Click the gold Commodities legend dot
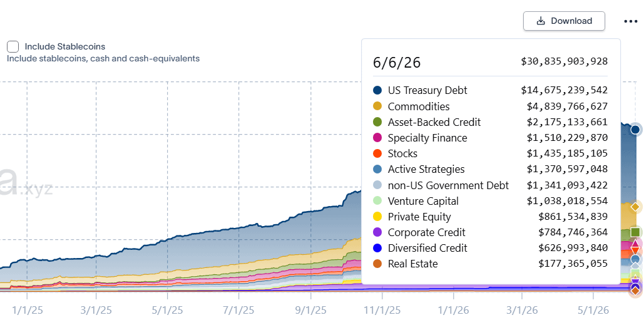The width and height of the screenshot is (644, 325). pos(377,106)
